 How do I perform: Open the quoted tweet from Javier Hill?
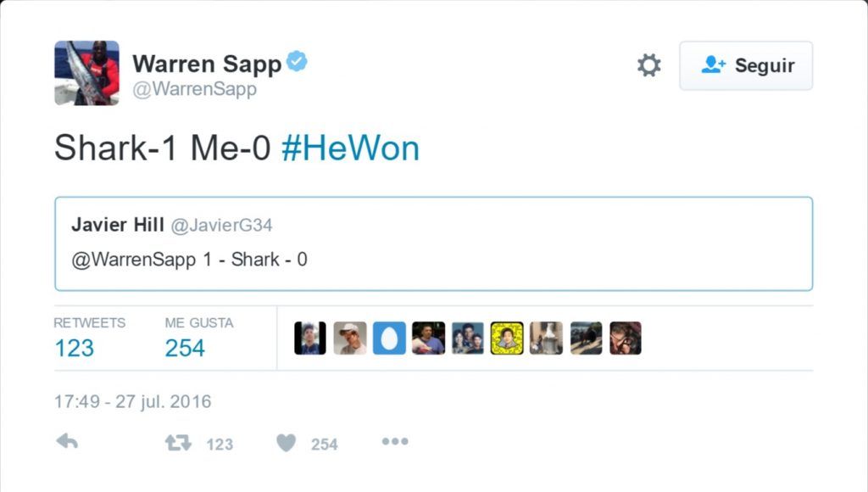434,244
